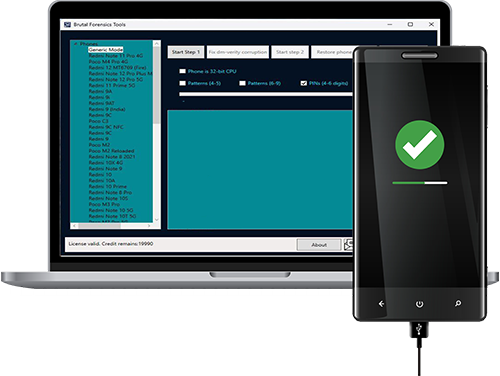Select Redmi Note 10T 5G
Screen dimensions: 500x376
click(112, 216)
